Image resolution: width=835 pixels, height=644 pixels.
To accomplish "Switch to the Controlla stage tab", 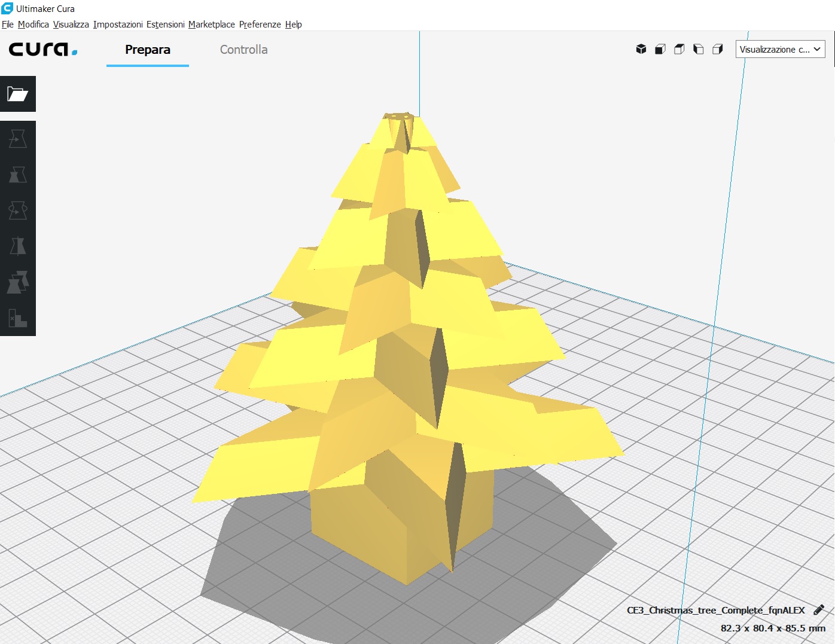I will point(243,50).
